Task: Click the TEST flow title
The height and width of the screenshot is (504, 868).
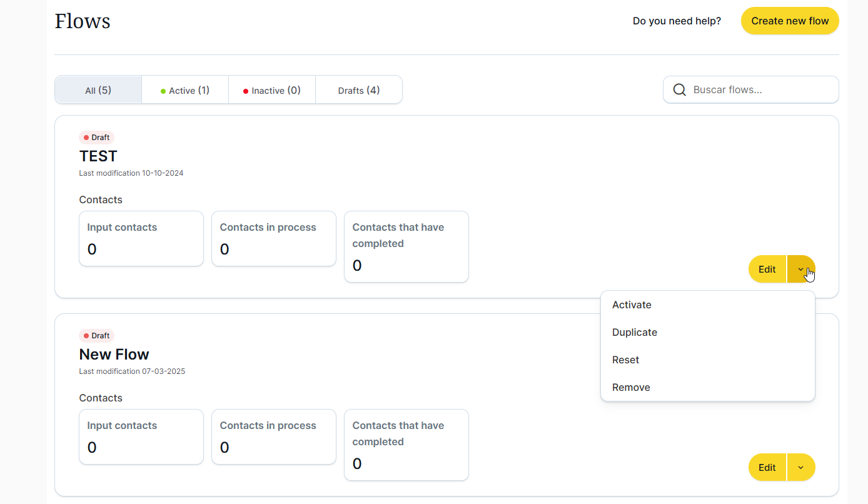Action: (98, 156)
